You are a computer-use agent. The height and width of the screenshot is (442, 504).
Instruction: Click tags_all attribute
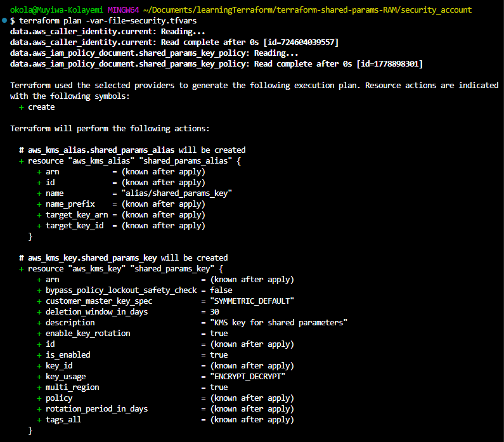pyautogui.click(x=63, y=420)
